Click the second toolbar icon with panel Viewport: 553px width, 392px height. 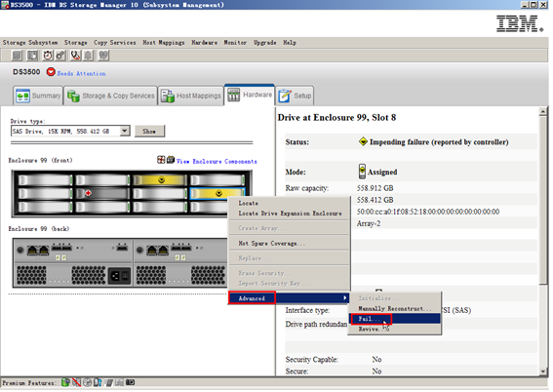coord(32,56)
